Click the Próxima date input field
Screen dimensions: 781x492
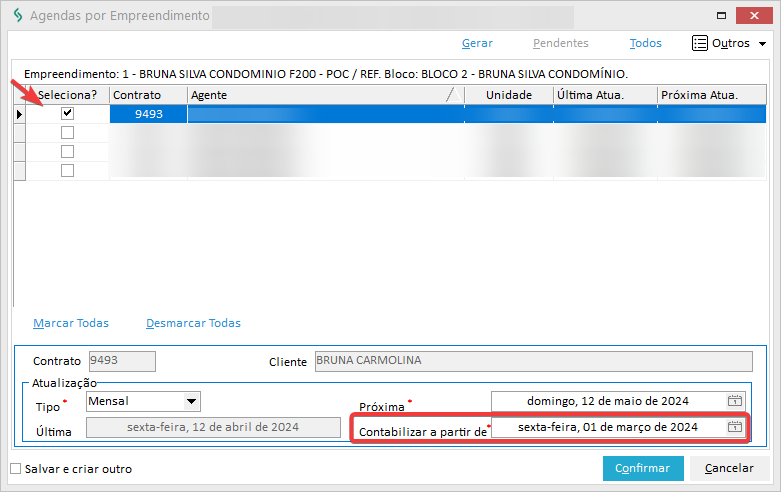(x=608, y=401)
